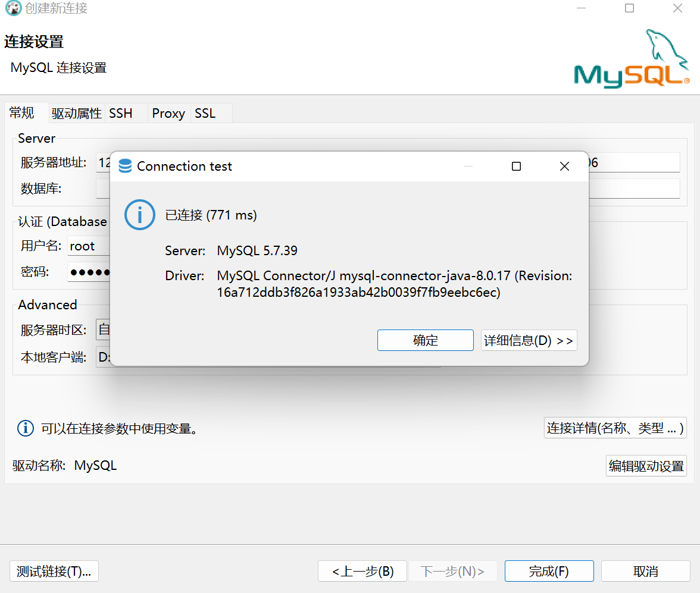Screen dimensions: 700x593
Task: Click the 测试链接(T)... button
Action: coord(54,571)
